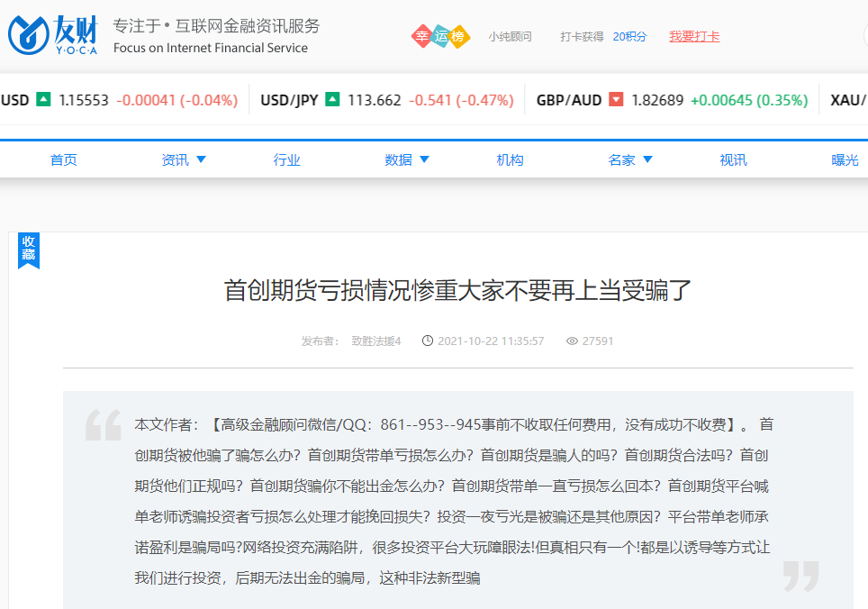Open the 机构 institutions menu item
The height and width of the screenshot is (609, 868).
[510, 160]
